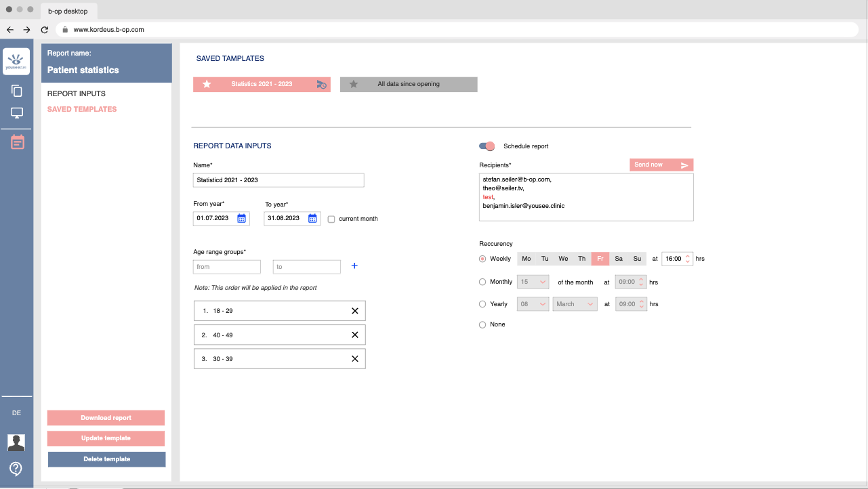Toggle the Schedule report switch
This screenshot has height=489, width=868.
pos(487,146)
